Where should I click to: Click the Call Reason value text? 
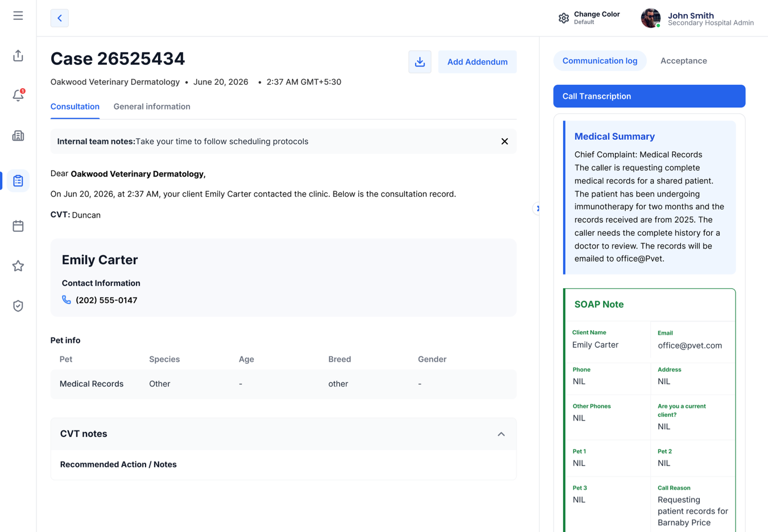(x=693, y=511)
